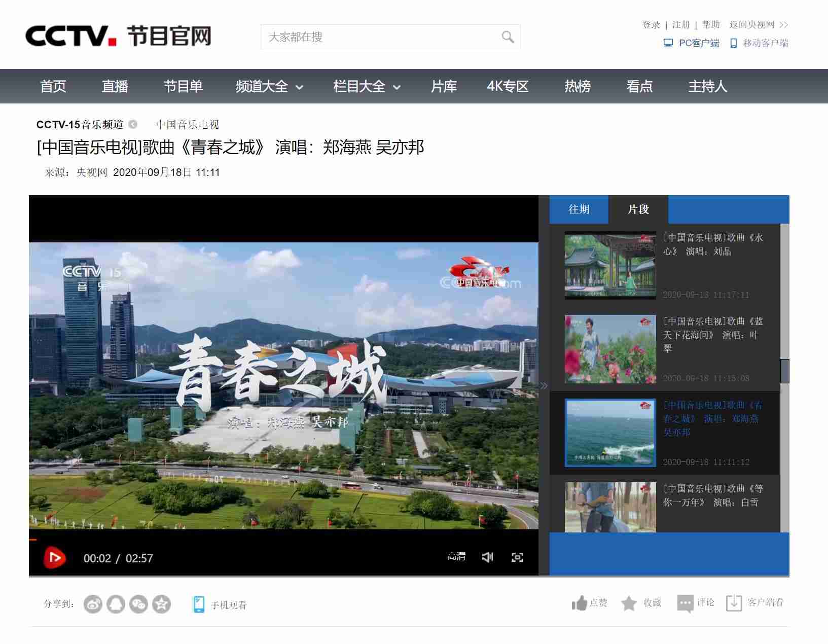The image size is (828, 644).
Task: Open 看点 in navigation bar
Action: coord(639,86)
